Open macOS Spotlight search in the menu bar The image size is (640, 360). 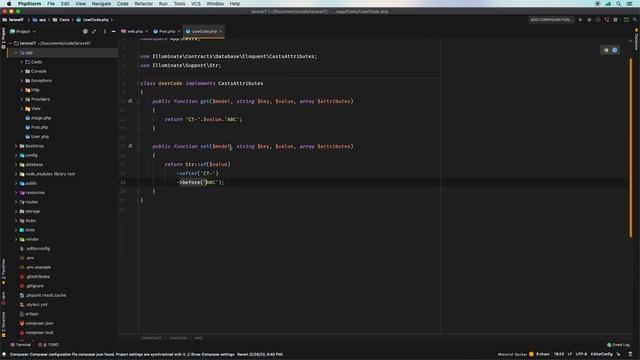[x=618, y=4]
